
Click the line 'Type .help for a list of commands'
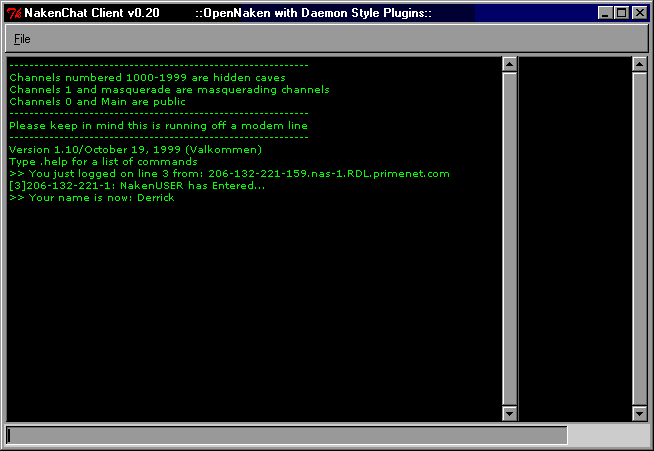coord(103,162)
